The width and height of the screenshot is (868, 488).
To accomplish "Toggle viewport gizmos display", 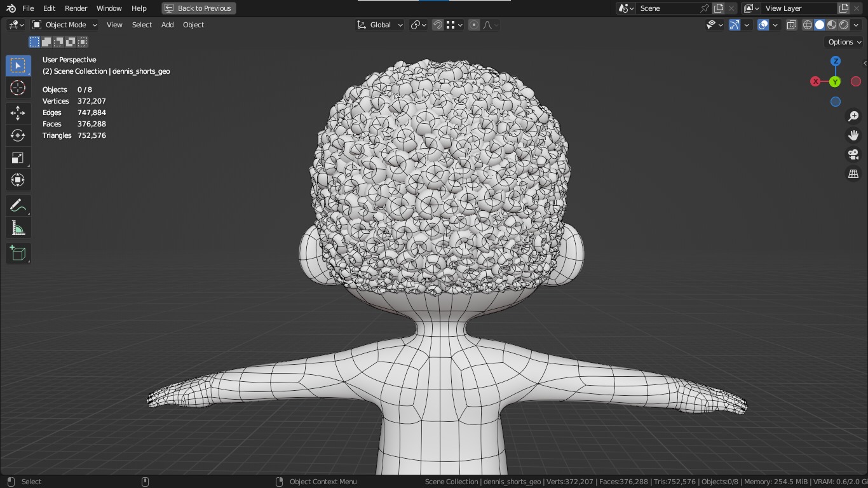I will [x=735, y=25].
